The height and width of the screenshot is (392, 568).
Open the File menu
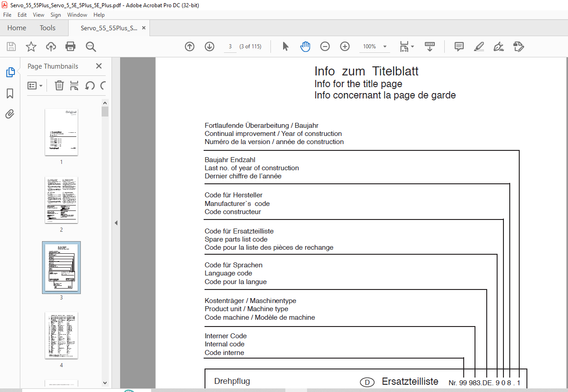click(7, 15)
